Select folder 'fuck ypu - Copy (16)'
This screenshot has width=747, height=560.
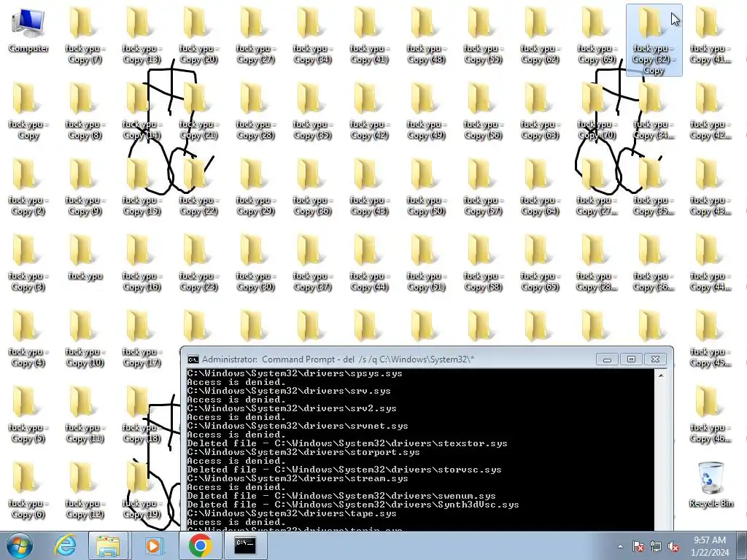tap(142, 263)
